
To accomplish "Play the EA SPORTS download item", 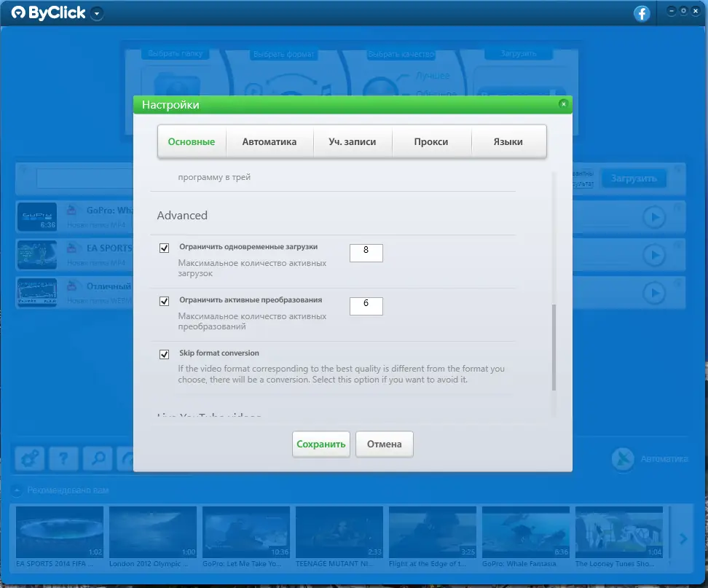I will (654, 256).
